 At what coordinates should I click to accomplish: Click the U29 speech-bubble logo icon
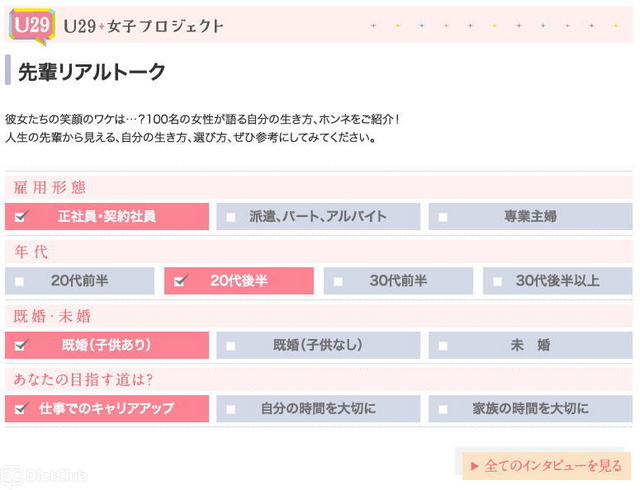[30, 25]
